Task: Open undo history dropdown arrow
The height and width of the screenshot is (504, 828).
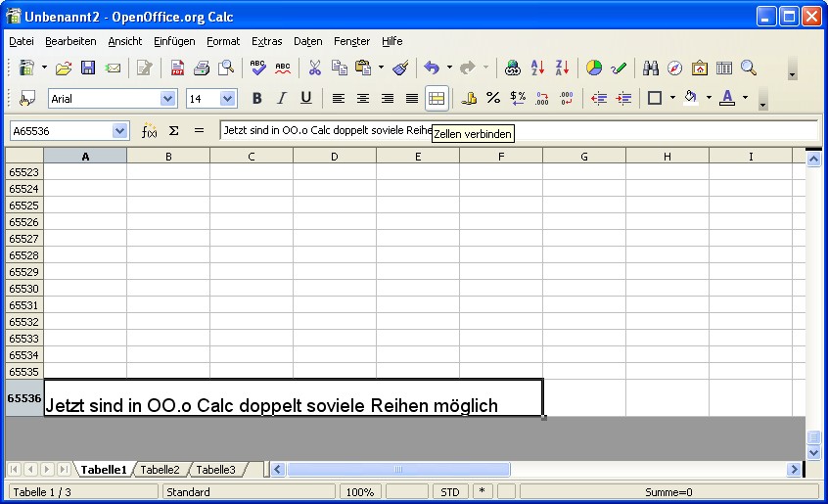Action: coord(449,69)
